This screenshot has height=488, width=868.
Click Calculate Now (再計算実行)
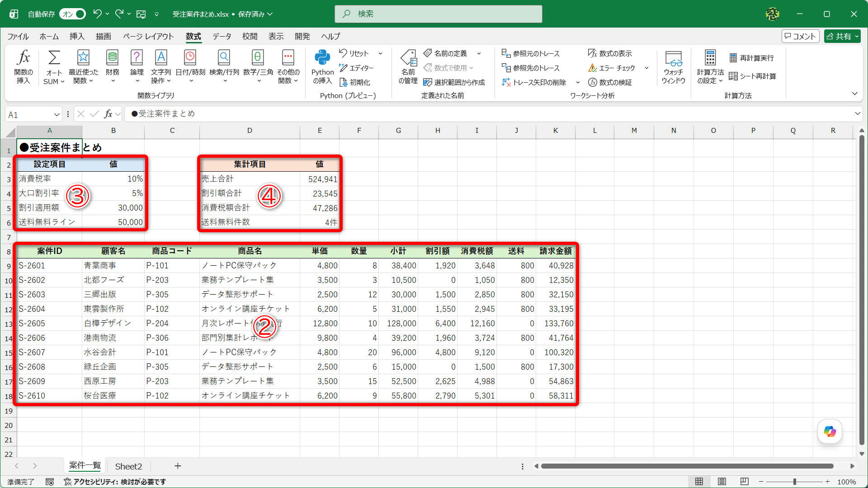[751, 58]
